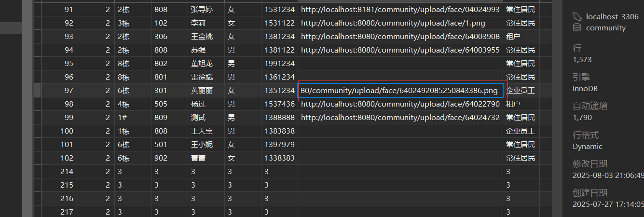Click the ID cell 217

(59, 212)
